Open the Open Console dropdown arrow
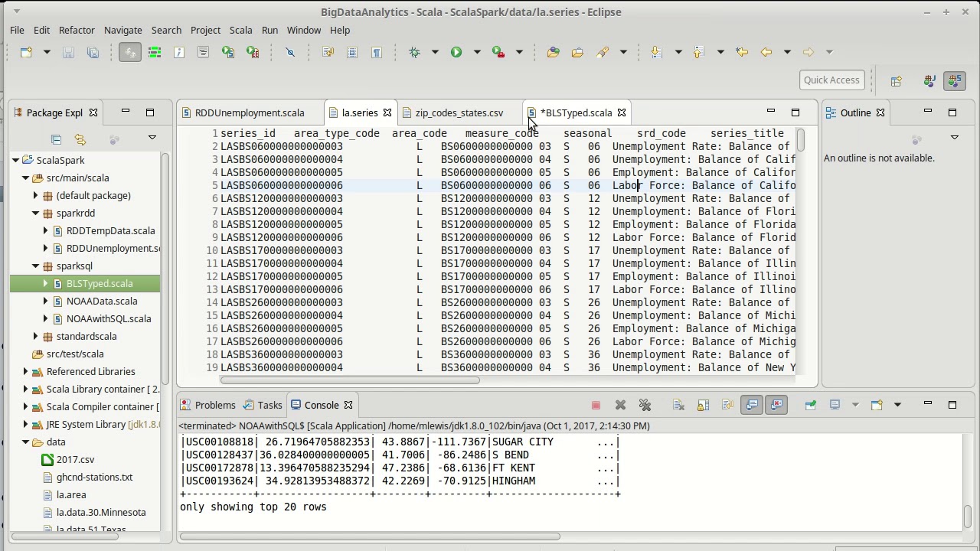The image size is (980, 551). point(897,405)
